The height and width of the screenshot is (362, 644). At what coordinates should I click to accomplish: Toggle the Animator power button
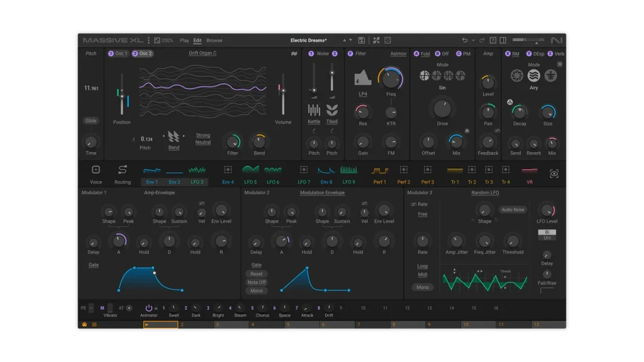coord(148,308)
